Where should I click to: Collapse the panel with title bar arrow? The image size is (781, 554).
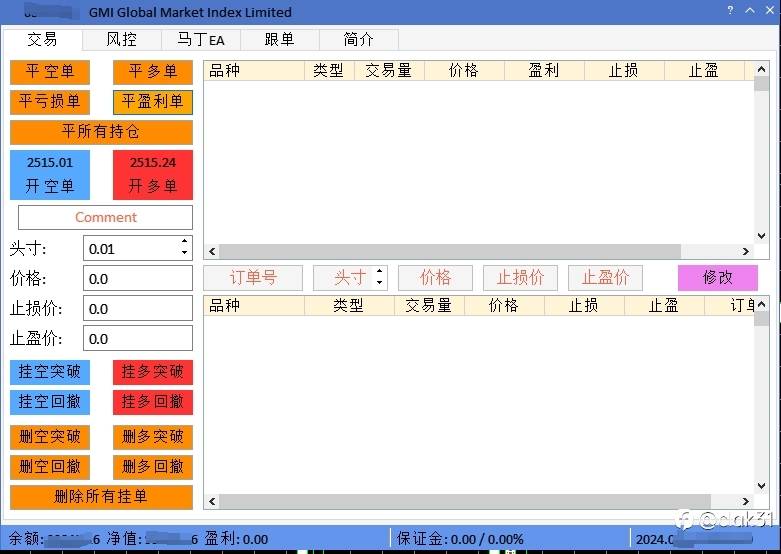(x=750, y=10)
